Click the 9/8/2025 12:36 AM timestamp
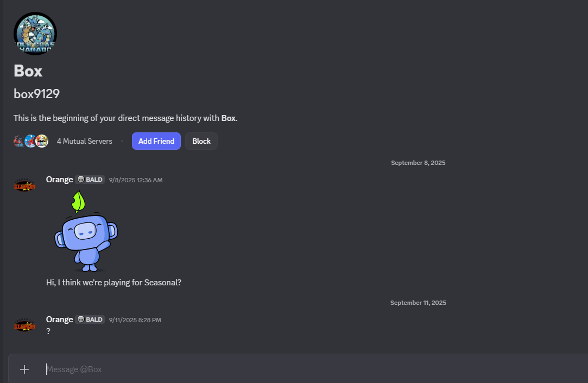The width and height of the screenshot is (588, 383). point(136,180)
